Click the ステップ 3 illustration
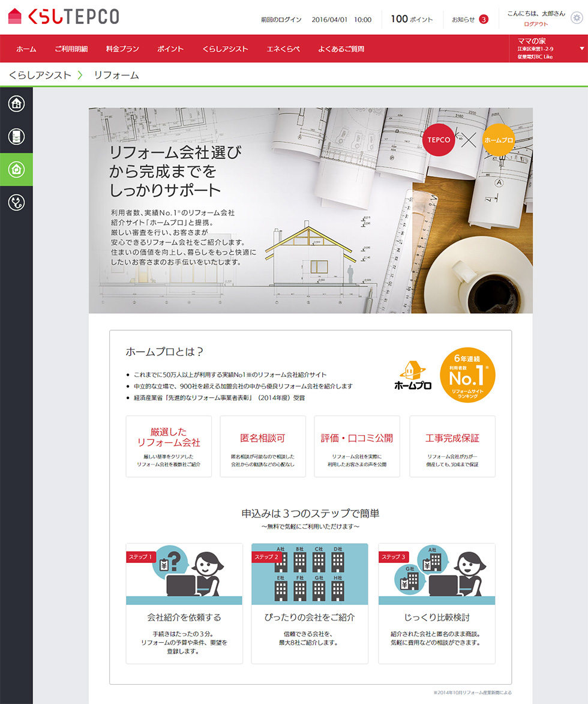Screen dimensions: 588x704 (437, 574)
